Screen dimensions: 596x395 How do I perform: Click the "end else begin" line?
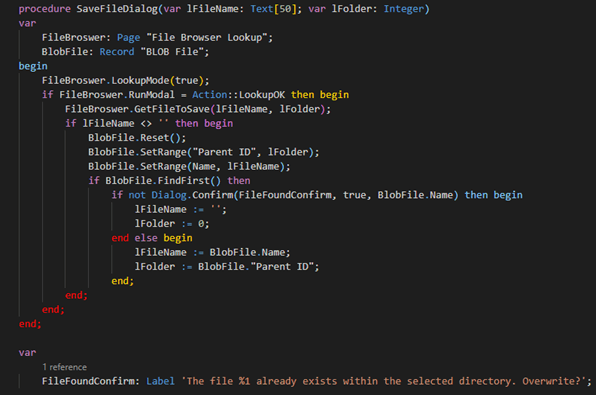[x=152, y=238]
